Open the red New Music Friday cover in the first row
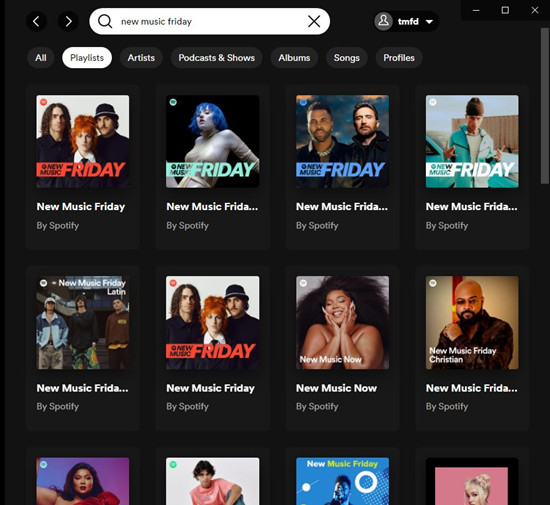 83,141
